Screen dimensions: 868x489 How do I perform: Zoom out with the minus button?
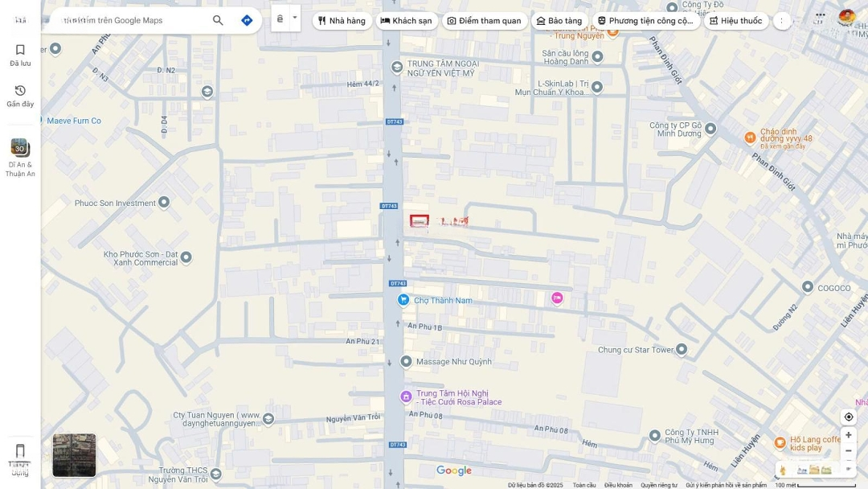pos(848,451)
